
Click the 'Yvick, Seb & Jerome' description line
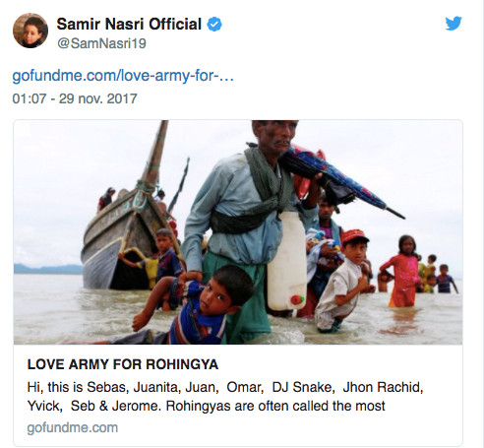206,406
